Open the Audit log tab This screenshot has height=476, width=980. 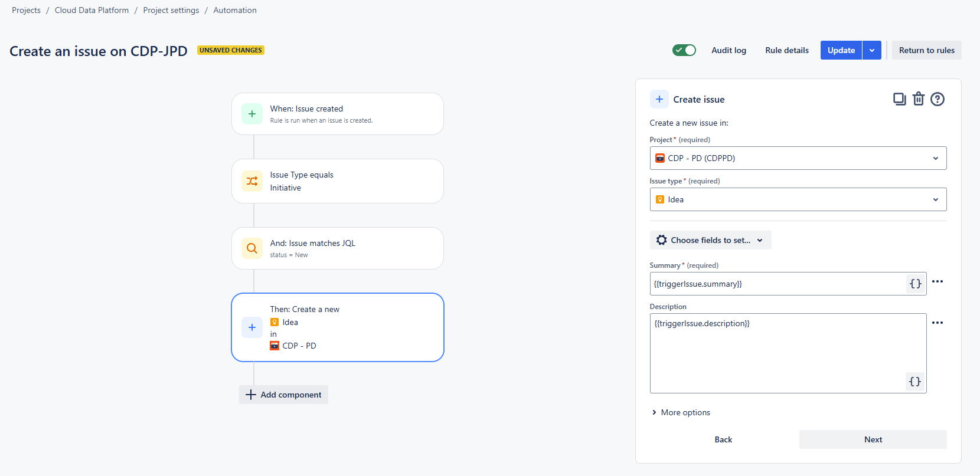pyautogui.click(x=729, y=50)
